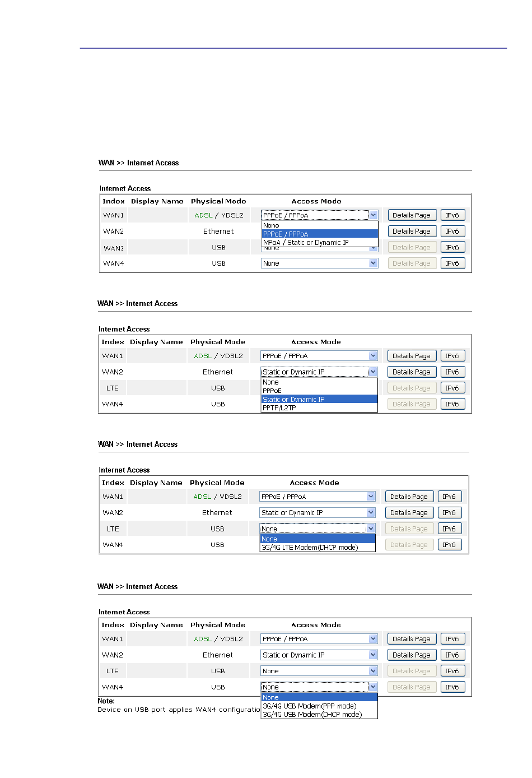Click LTE row IPv6 button in second panel
The width and height of the screenshot is (532, 778).
[452, 388]
